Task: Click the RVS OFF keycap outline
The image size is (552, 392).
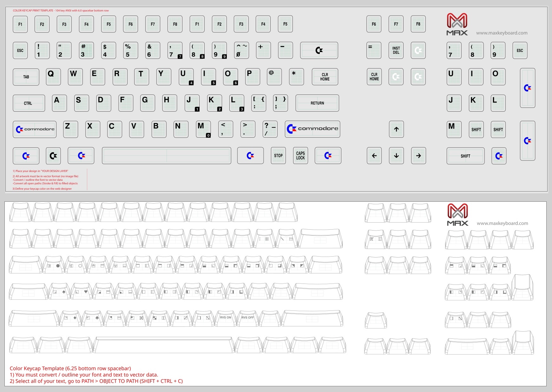Action: (x=248, y=318)
